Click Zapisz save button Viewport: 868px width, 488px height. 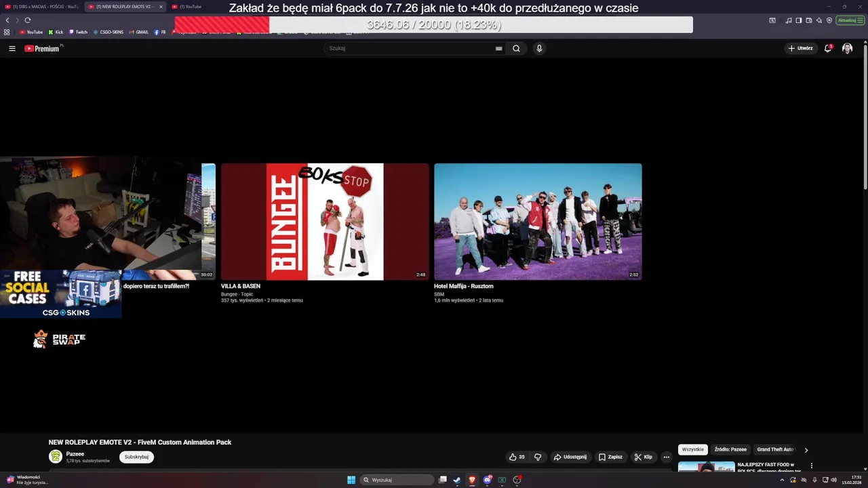pyautogui.click(x=610, y=457)
